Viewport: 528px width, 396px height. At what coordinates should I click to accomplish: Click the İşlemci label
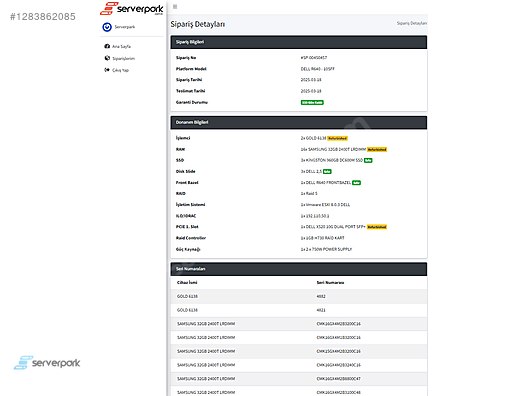coord(183,138)
